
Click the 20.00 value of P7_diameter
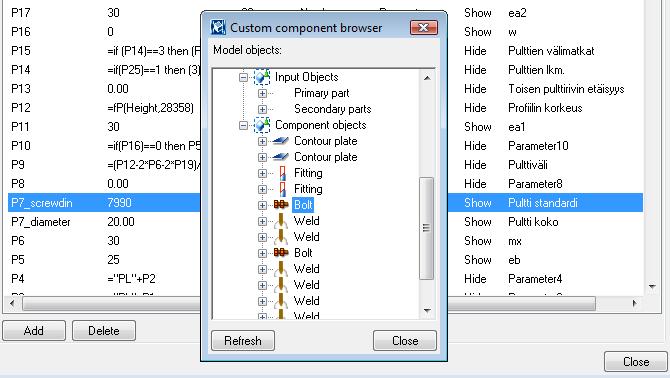(121, 222)
